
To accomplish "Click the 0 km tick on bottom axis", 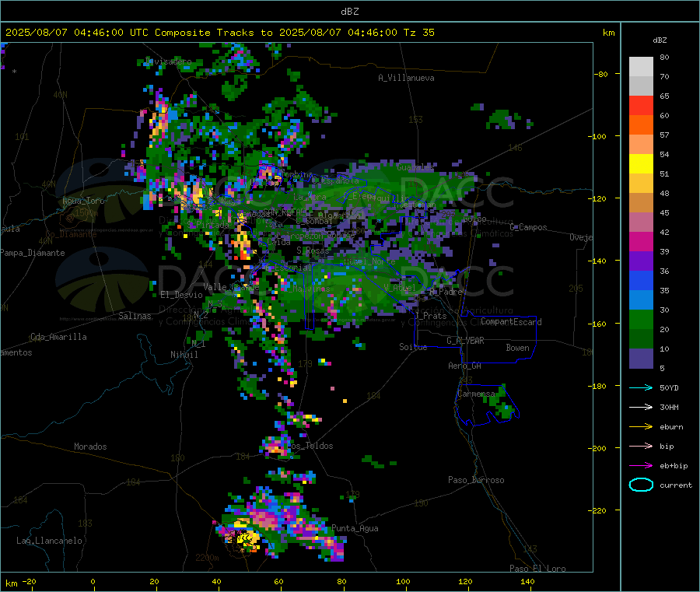I will pos(93,581).
